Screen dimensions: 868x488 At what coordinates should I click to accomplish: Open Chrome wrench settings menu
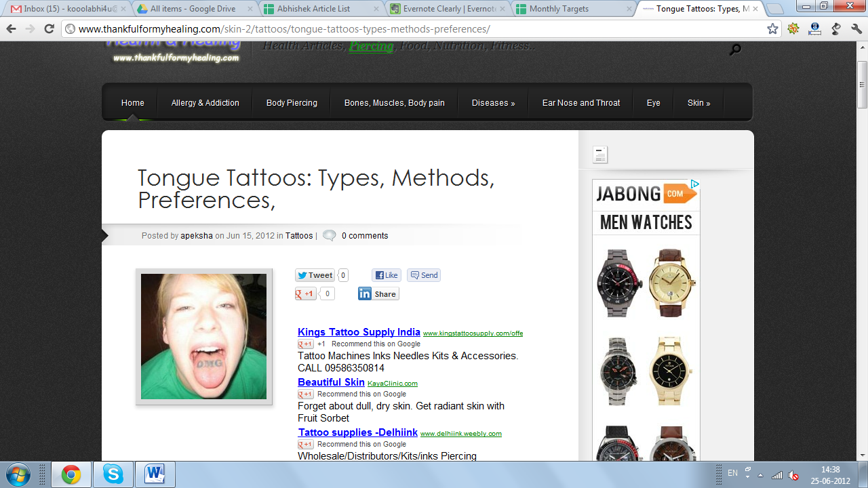856,29
